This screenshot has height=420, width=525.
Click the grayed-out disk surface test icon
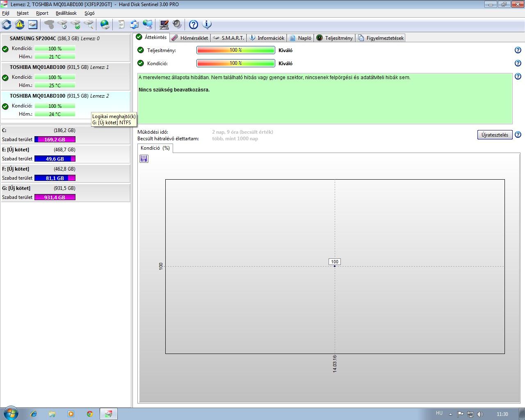coord(49,25)
